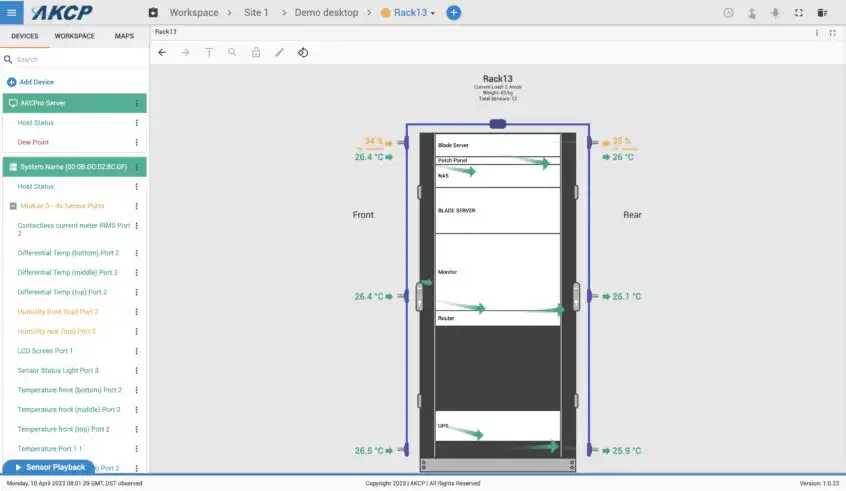Click Workspace in the breadcrumb

194,12
